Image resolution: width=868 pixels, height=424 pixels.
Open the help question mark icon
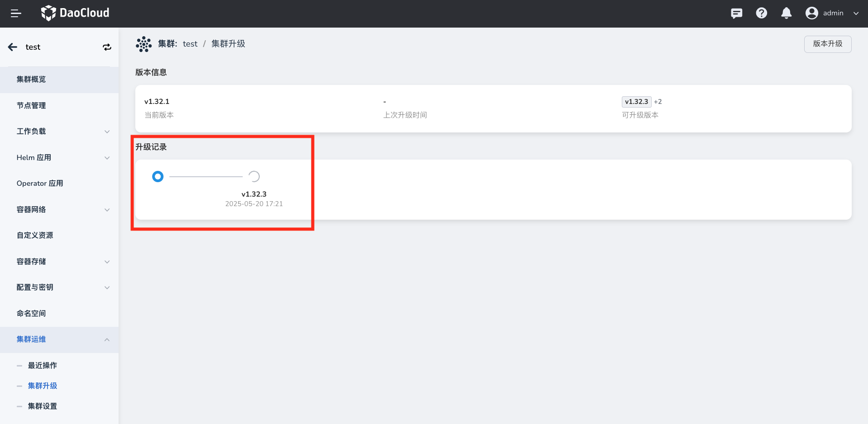[761, 13]
